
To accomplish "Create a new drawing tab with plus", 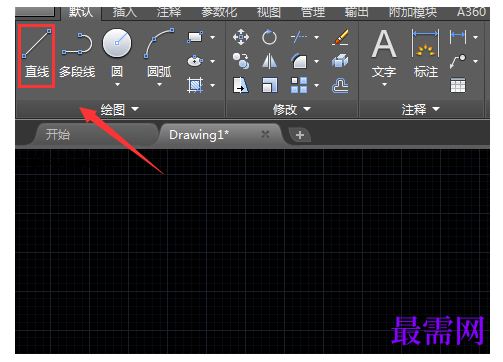I will [300, 135].
